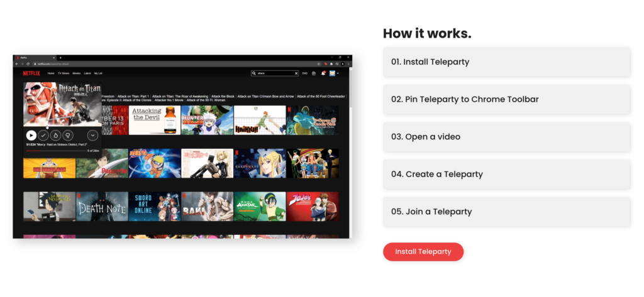Click "Attack on Titan: Part 1" suggestion
Image resolution: width=644 pixels, height=297 pixels.
133,97
